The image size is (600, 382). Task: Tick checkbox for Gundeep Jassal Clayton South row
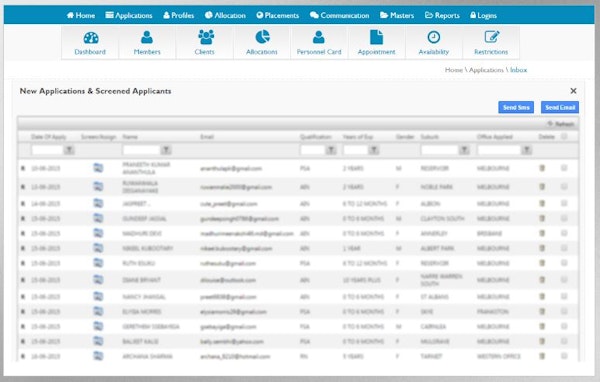[564, 218]
